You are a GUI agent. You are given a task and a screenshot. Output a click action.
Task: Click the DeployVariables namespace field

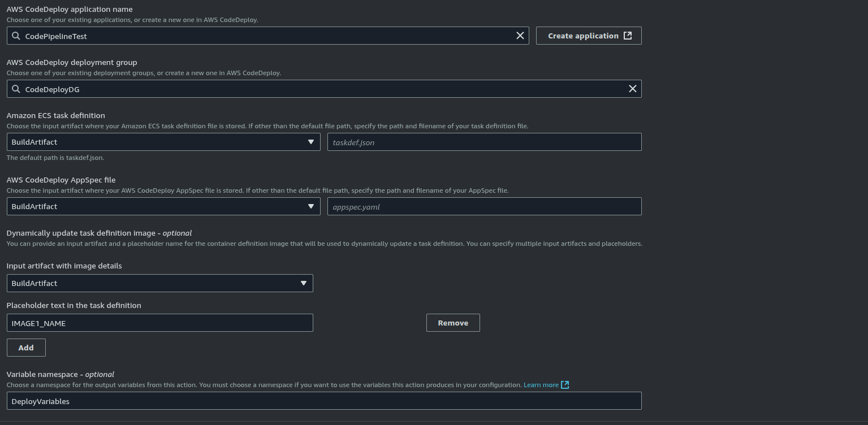click(324, 401)
